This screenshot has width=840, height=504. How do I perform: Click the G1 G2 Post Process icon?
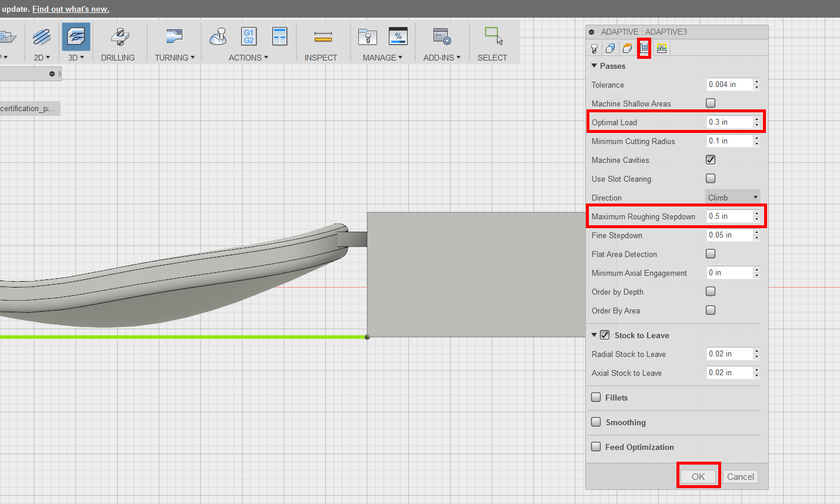coord(249,36)
